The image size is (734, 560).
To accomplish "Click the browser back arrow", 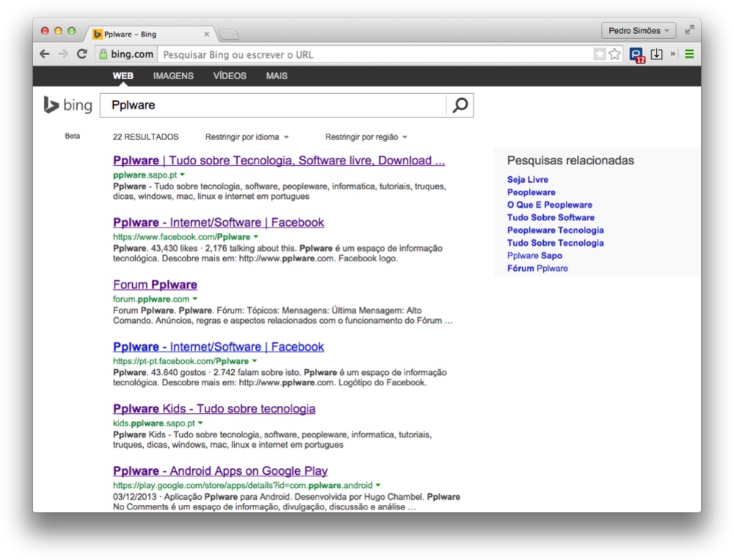I will pyautogui.click(x=45, y=54).
